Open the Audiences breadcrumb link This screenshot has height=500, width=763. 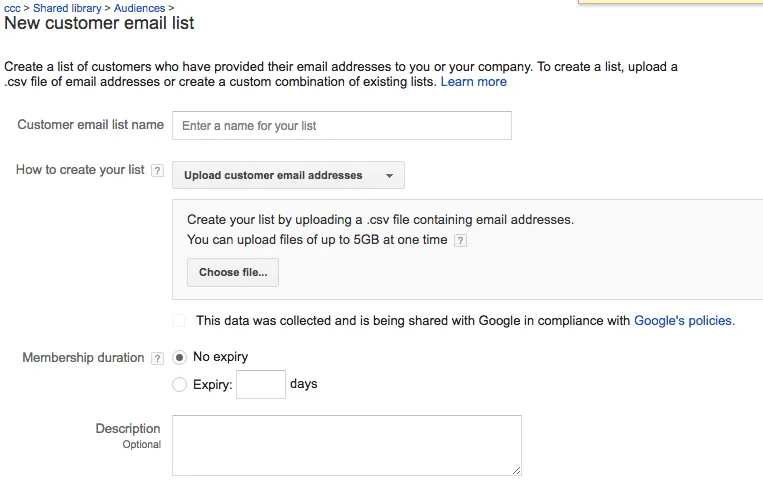tap(139, 8)
